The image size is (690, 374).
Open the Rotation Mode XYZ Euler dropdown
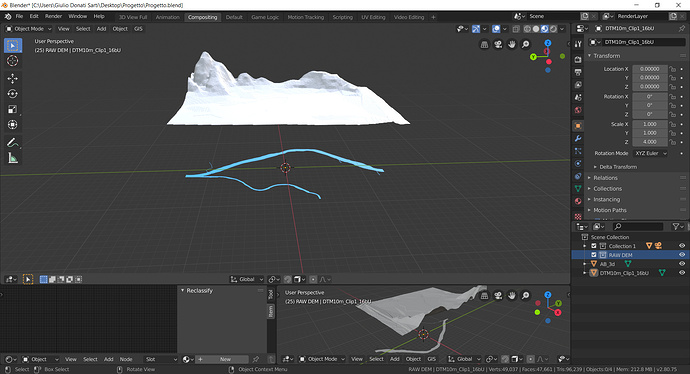point(651,153)
